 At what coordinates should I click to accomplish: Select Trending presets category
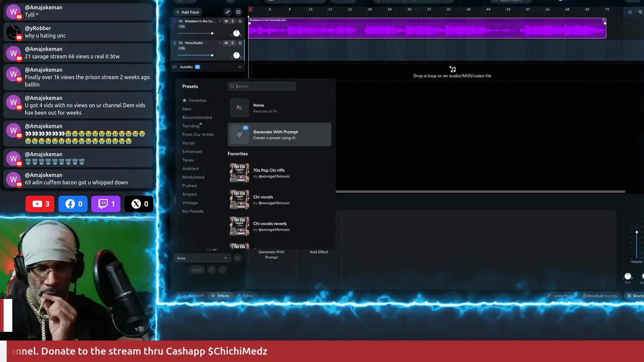191,126
